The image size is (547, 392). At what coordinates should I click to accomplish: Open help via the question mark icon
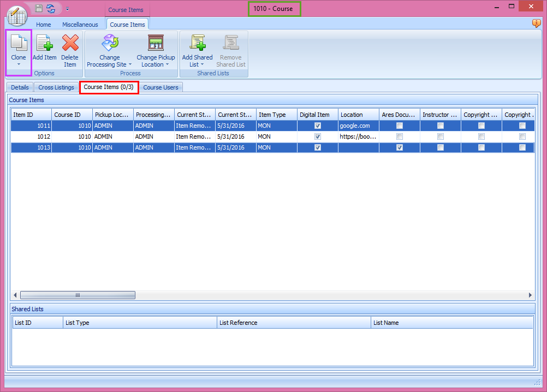pyautogui.click(x=536, y=23)
